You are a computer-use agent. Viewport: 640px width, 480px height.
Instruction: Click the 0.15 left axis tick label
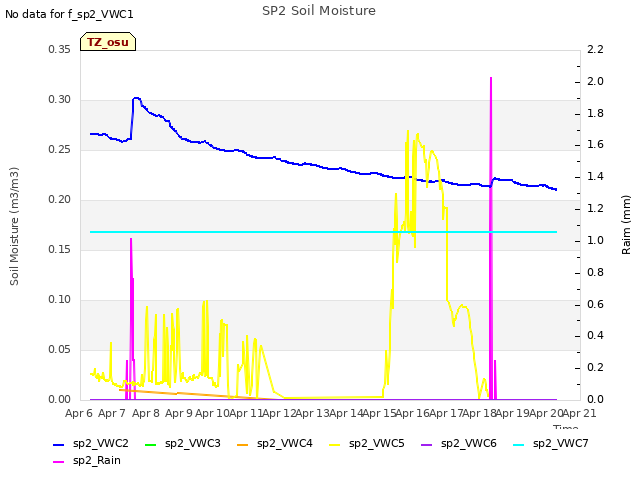(60, 250)
